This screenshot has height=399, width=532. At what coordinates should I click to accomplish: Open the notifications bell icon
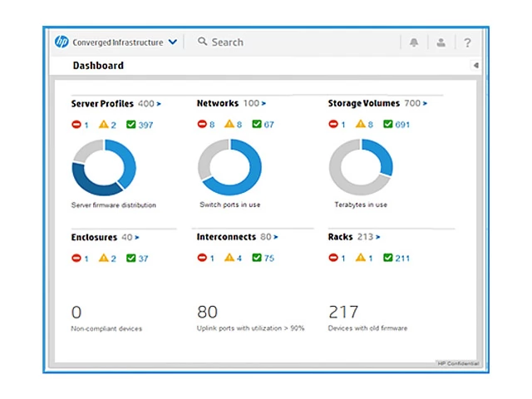click(x=414, y=42)
